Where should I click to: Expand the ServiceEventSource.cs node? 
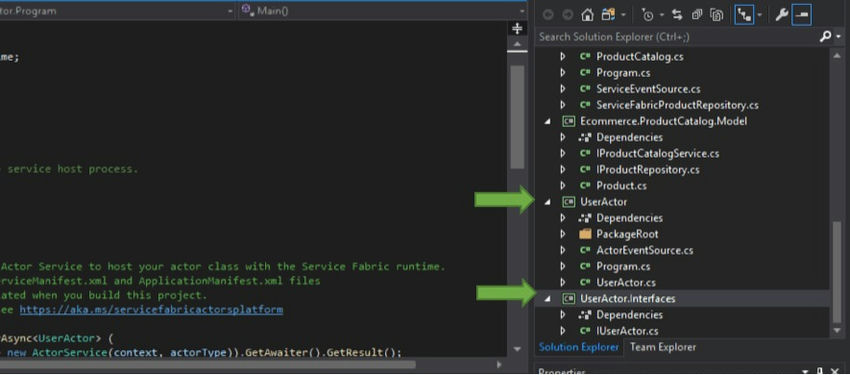click(x=563, y=89)
